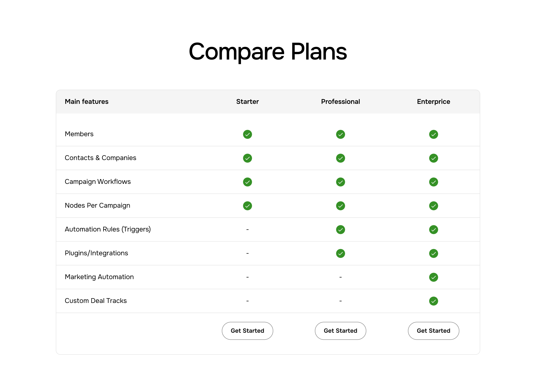536x392 pixels.
Task: Click the Custom Deal Tracks checkmark under Enterprice
Action: tap(433, 301)
